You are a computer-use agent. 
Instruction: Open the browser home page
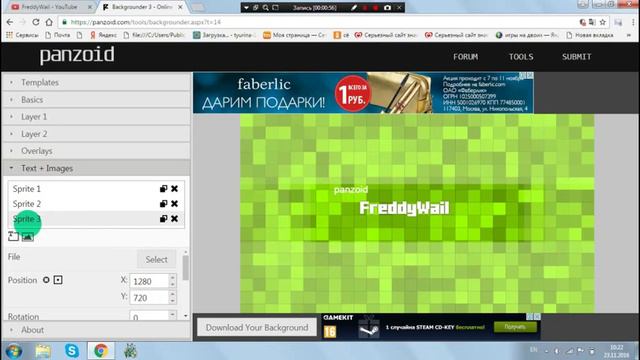pyautogui.click(x=49, y=22)
